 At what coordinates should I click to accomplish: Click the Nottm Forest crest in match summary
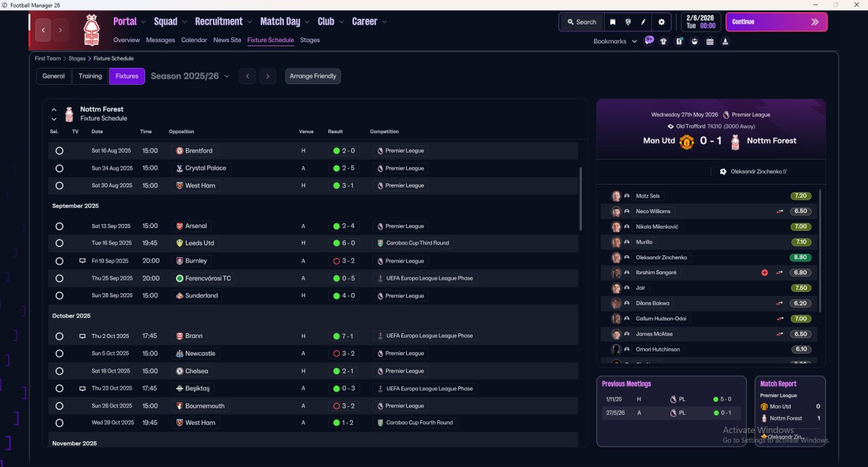[x=734, y=142]
